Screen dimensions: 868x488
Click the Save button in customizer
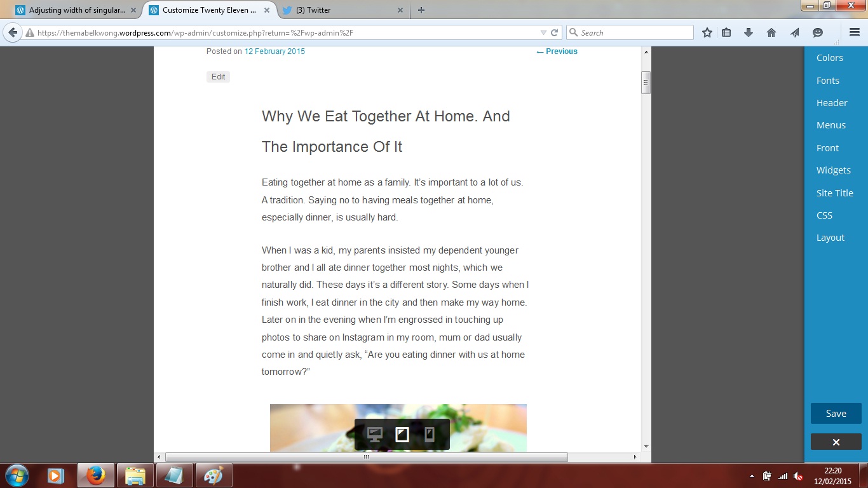click(836, 413)
